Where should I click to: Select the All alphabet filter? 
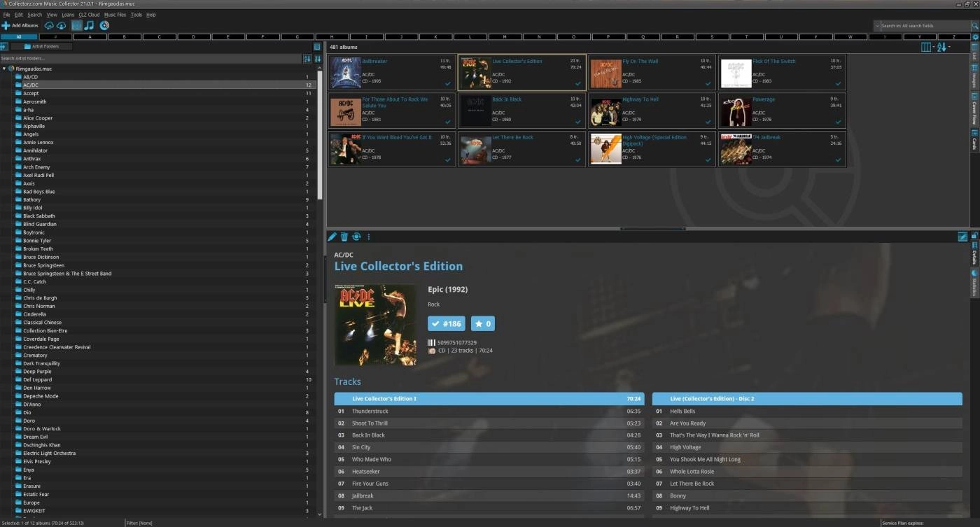tap(19, 36)
